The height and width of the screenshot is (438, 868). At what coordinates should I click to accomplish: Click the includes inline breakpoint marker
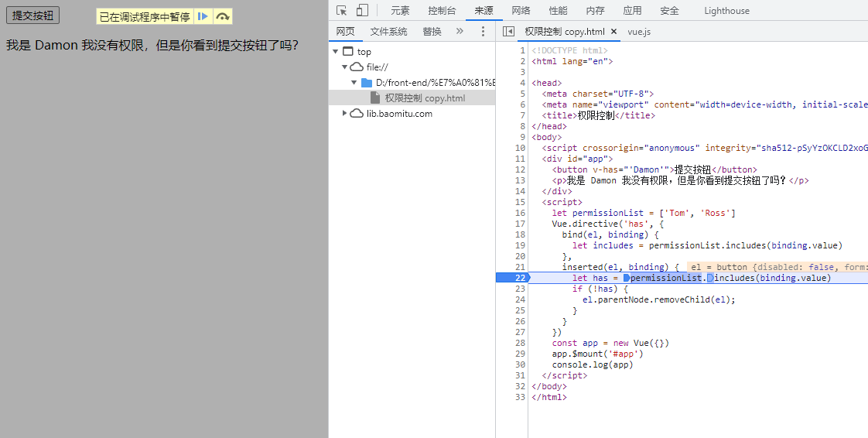[x=710, y=278]
